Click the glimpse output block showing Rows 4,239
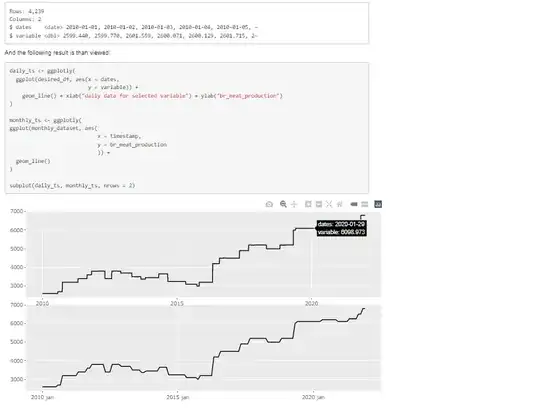Image resolution: width=540 pixels, height=411 pixels. (x=187, y=23)
